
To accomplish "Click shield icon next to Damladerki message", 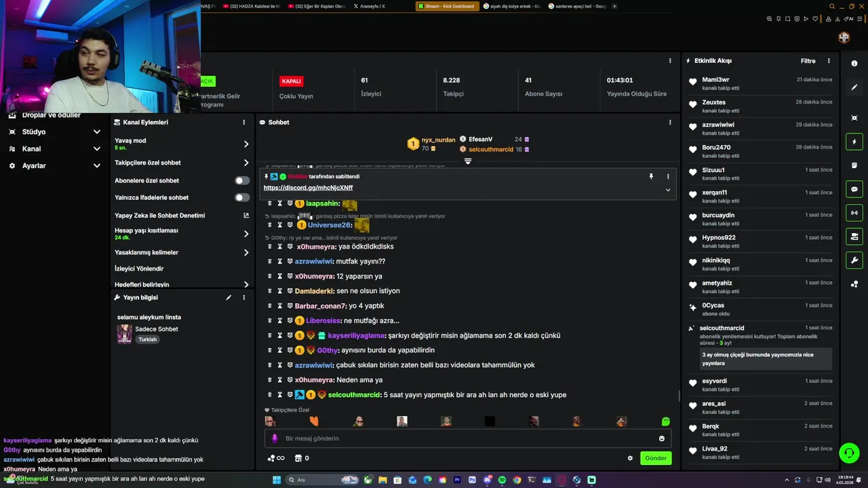I will coord(290,291).
